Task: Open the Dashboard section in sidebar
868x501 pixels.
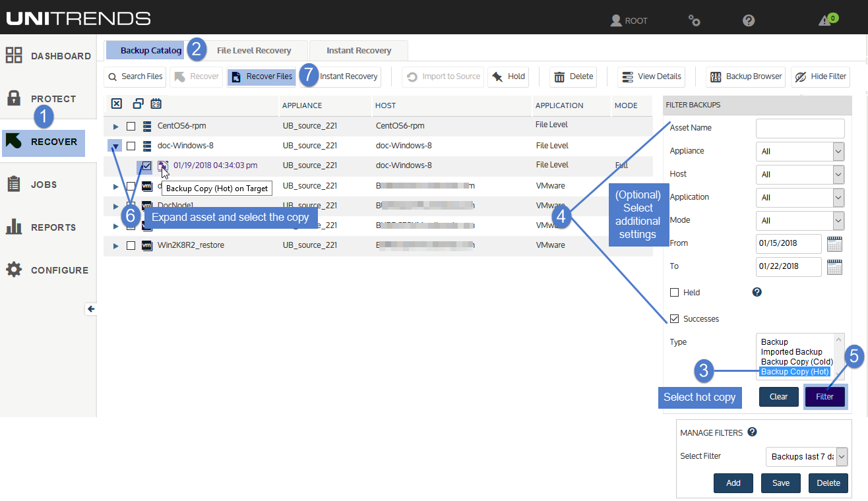Action: pos(48,56)
